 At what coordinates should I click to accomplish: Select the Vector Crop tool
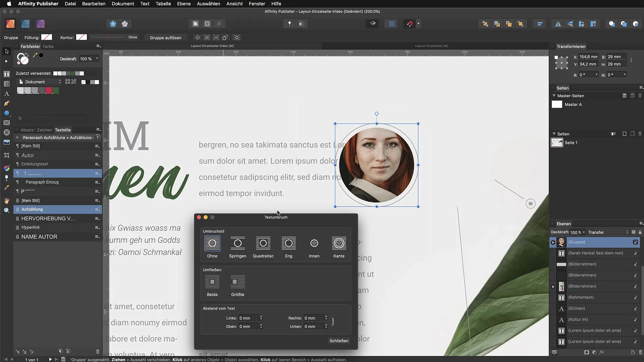click(7, 155)
